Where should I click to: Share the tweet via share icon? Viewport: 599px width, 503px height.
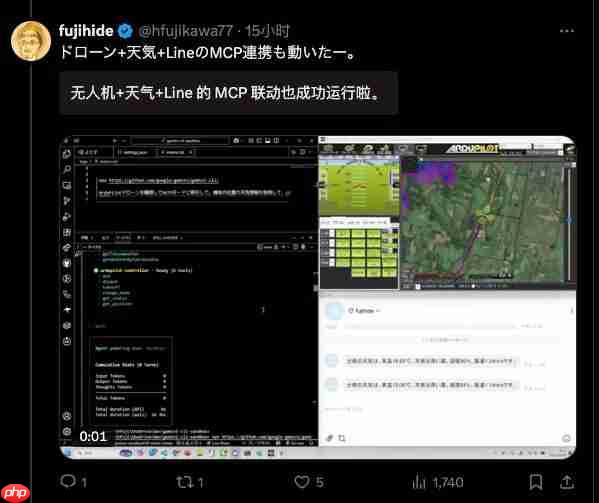coord(567,482)
